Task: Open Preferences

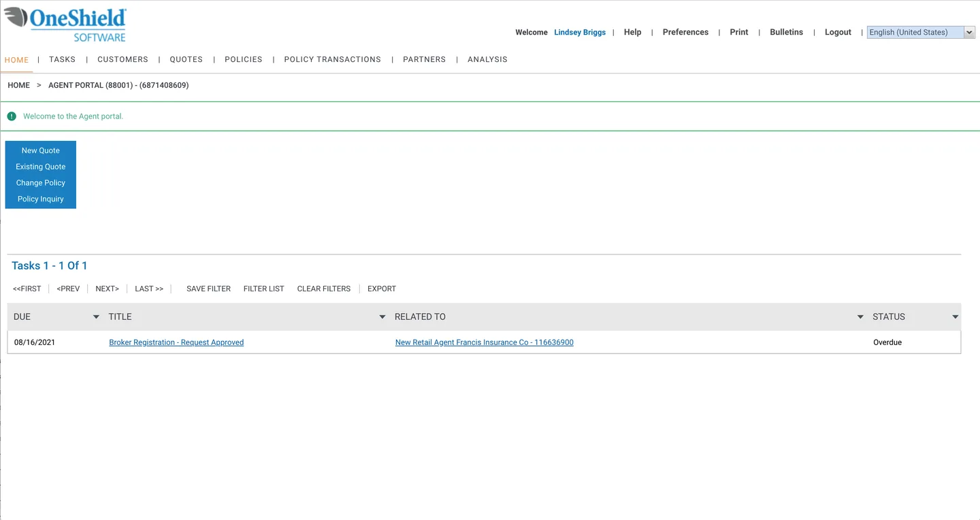Action: pos(685,32)
